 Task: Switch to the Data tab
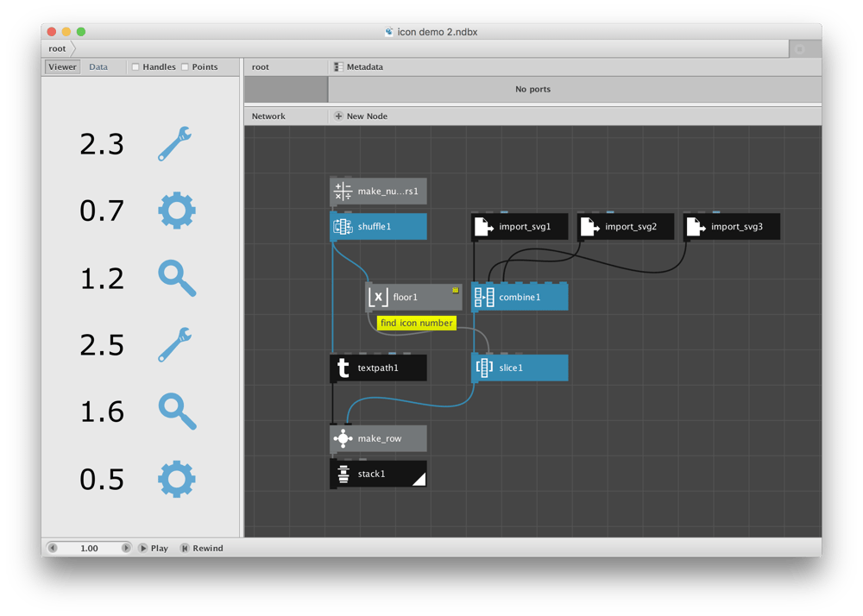(98, 67)
